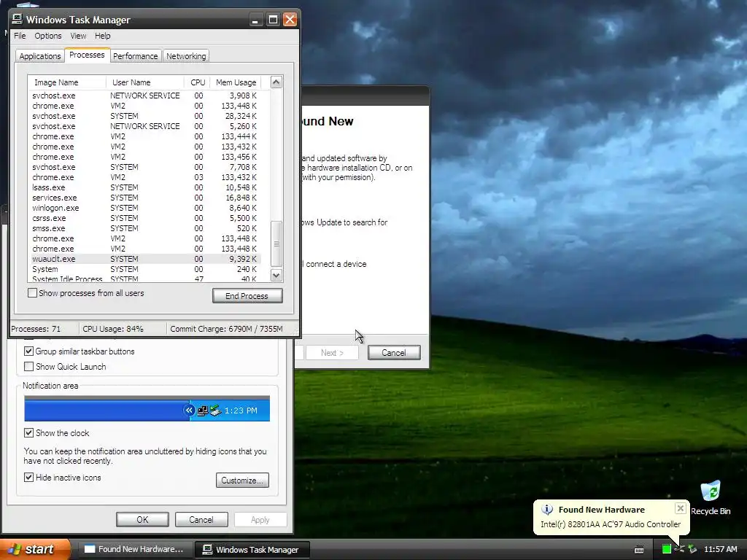Uncheck Group similar taskbar buttons
Image resolution: width=747 pixels, height=560 pixels.
pyautogui.click(x=28, y=351)
